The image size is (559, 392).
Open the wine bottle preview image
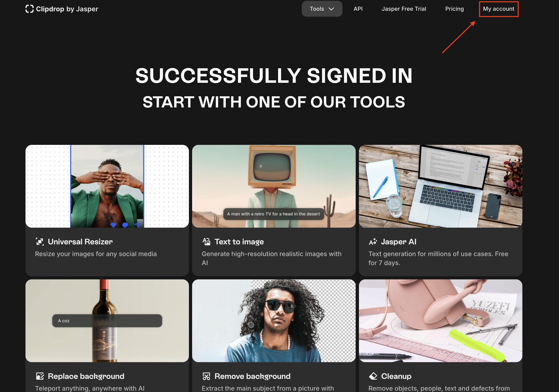[107, 320]
